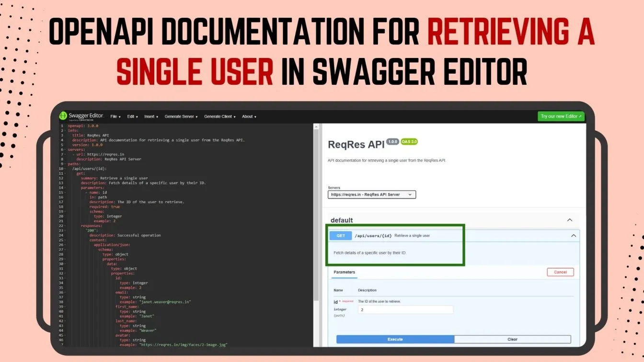Click the janet.weaver@reqres.in example line

(x=155, y=302)
